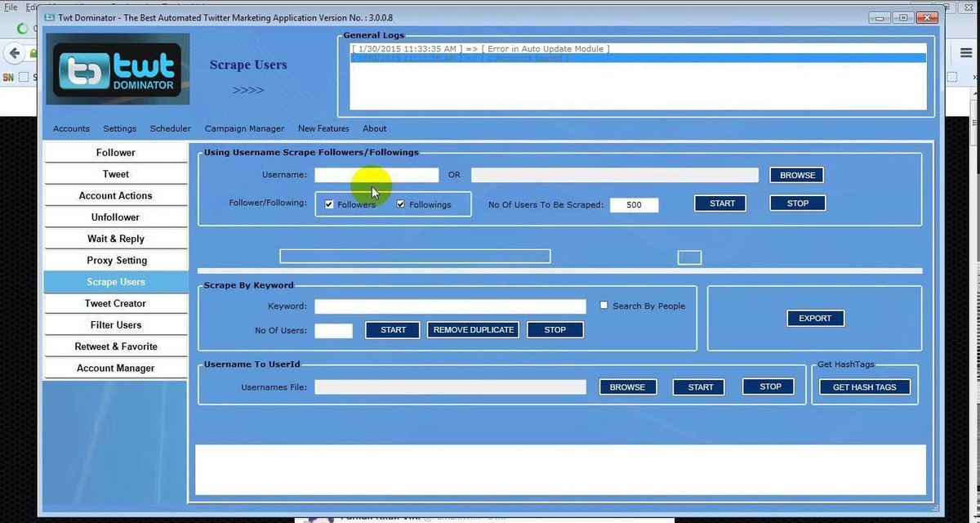Click Browse next to the Usernames File field
The image size is (980, 523).
(627, 387)
